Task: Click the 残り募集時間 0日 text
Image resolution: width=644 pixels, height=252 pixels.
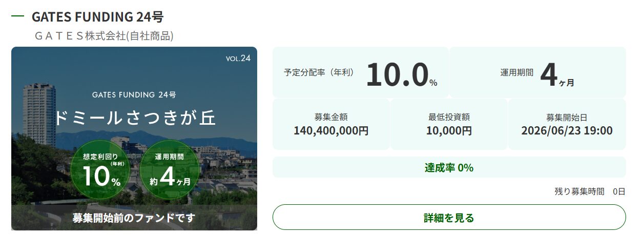Action: pyautogui.click(x=590, y=191)
